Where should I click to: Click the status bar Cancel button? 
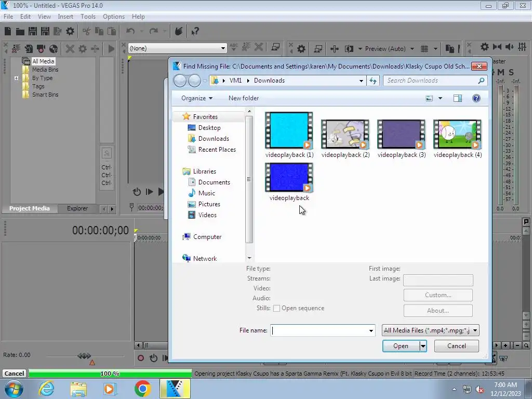coord(14,374)
